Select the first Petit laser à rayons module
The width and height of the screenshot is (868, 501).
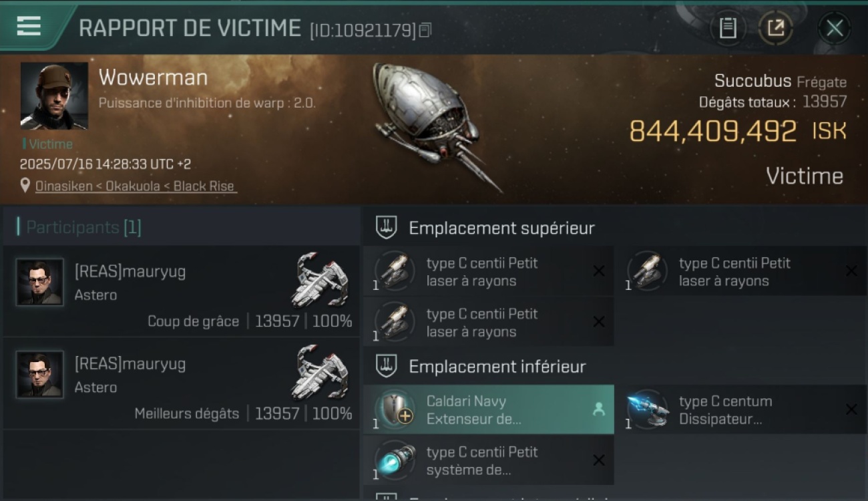point(488,271)
